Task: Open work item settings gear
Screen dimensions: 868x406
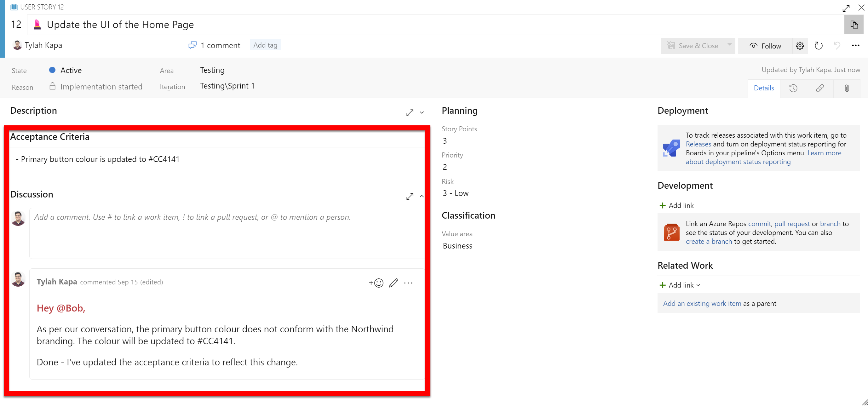Action: 800,45
